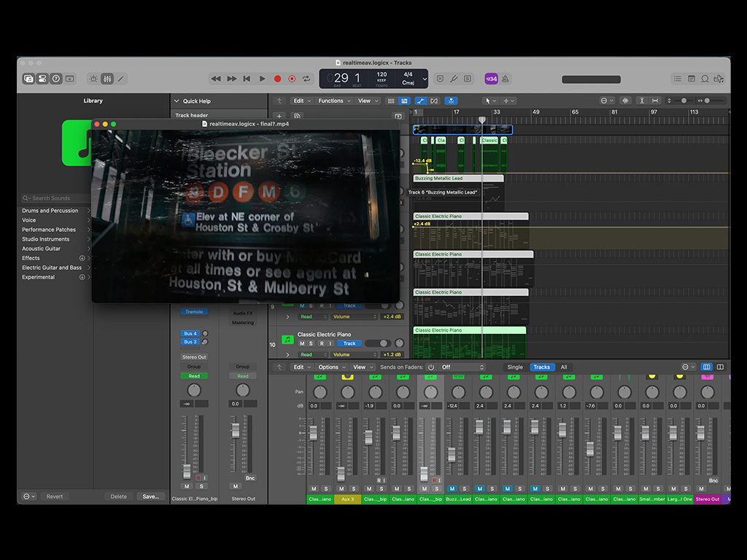Solo the Buzzing Metallic Lead track
The width and height of the screenshot is (747, 560).
click(465, 489)
